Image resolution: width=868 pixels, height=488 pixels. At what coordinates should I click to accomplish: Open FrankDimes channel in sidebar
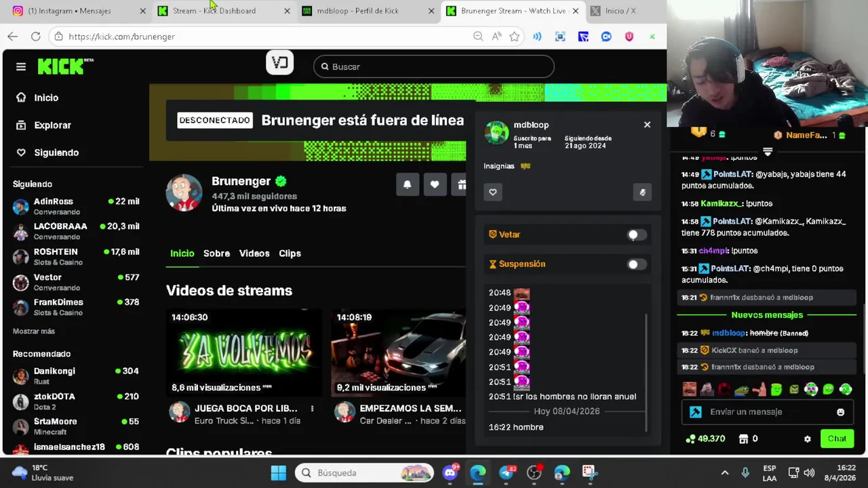point(76,307)
